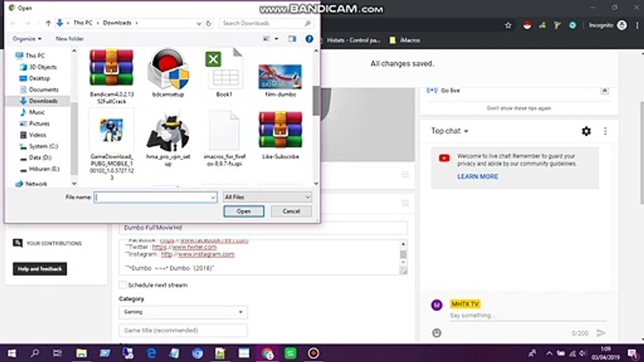
Task: Click Downloads in the address breadcrumb
Action: click(117, 23)
